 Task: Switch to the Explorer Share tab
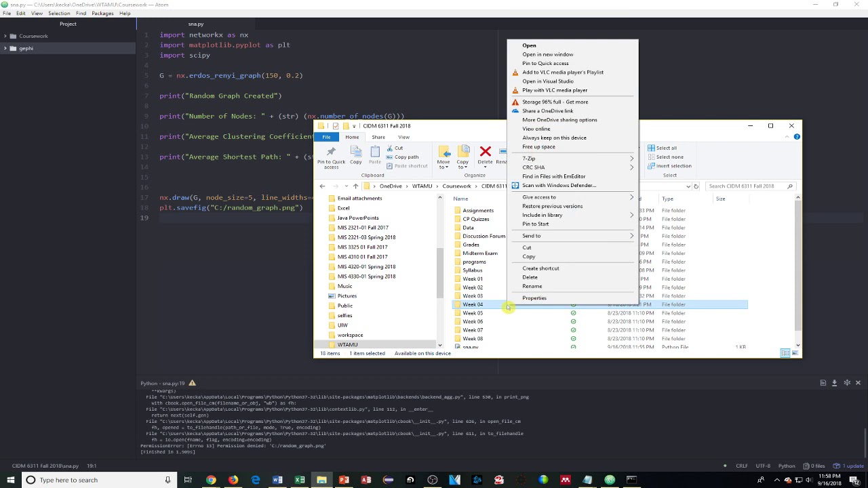pyautogui.click(x=378, y=137)
